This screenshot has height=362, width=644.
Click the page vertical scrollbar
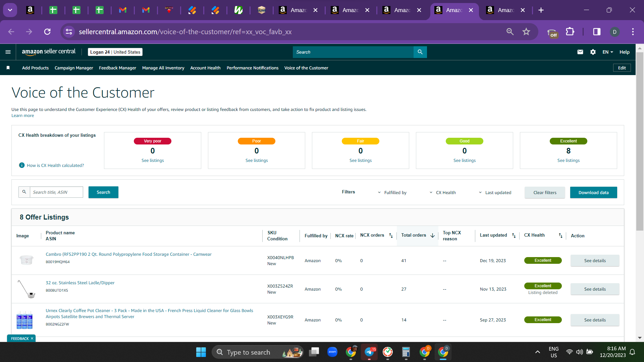(x=640, y=141)
